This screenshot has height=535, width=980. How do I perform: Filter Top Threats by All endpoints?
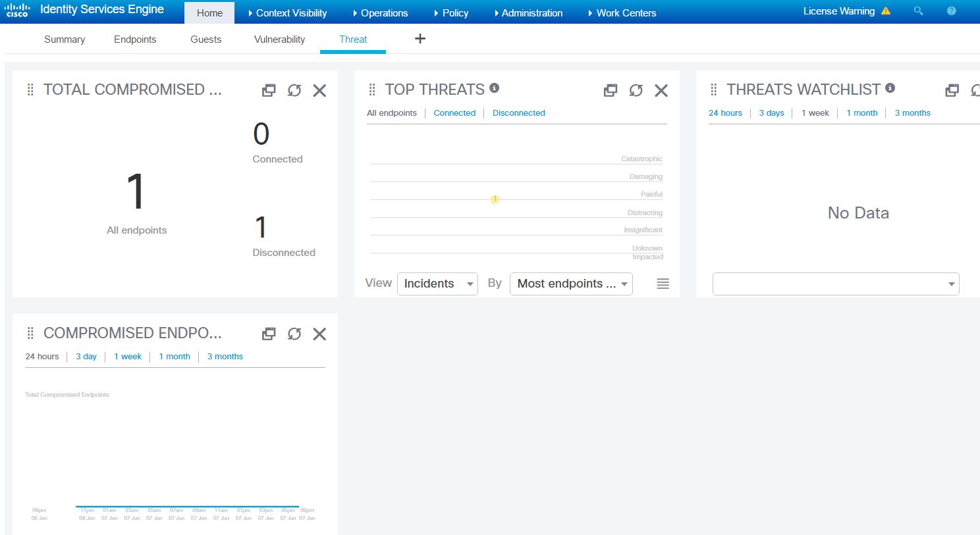click(x=392, y=113)
